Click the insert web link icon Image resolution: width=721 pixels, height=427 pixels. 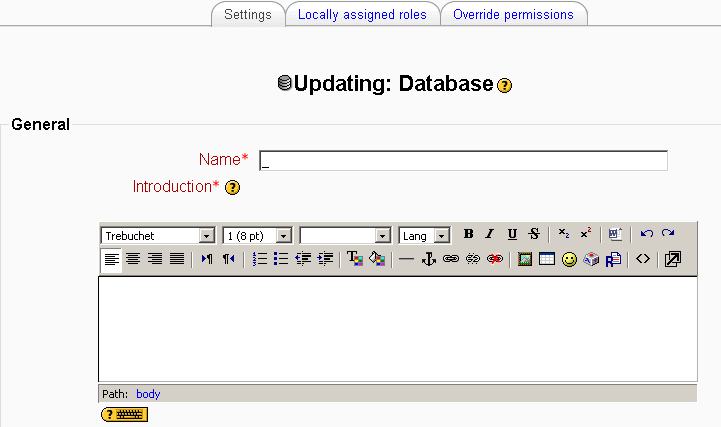(x=450, y=259)
